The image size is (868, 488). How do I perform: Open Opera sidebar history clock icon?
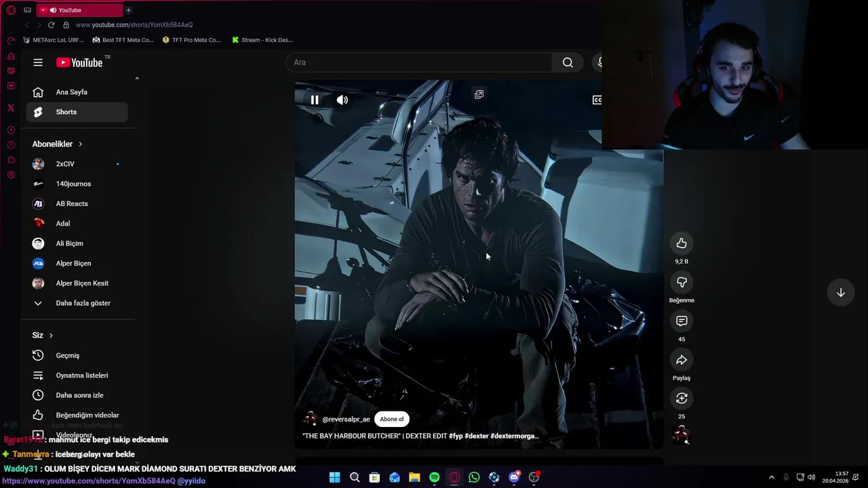click(11, 145)
